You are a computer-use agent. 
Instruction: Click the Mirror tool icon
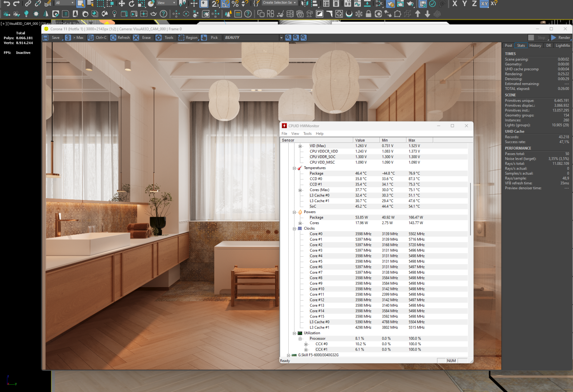pyautogui.click(x=305, y=4)
